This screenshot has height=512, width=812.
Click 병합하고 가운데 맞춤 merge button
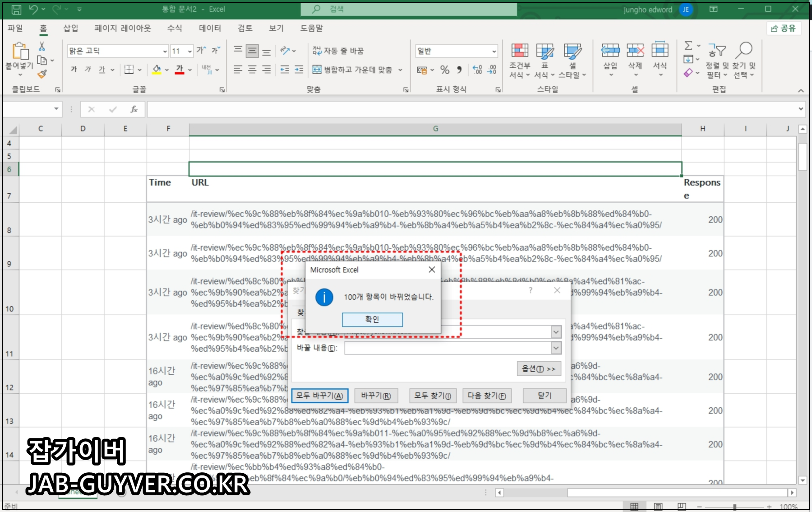(x=352, y=70)
